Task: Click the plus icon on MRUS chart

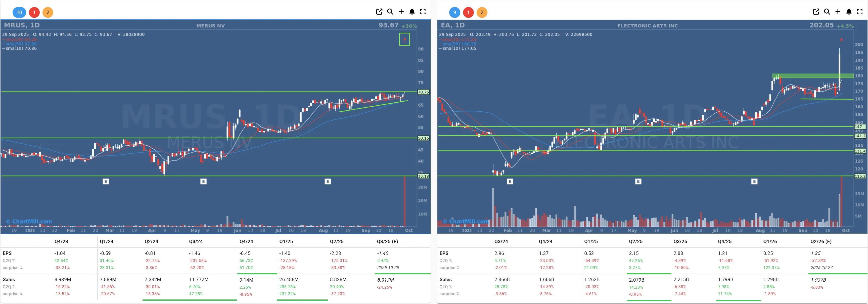Action: click(x=401, y=12)
